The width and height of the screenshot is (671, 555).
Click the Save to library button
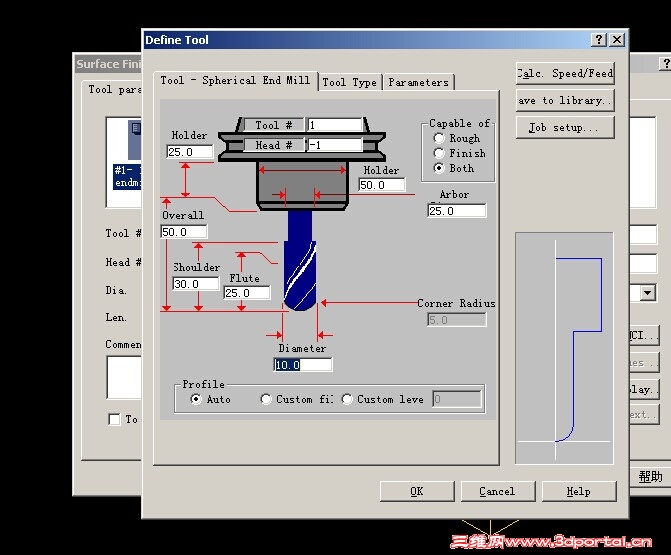565,101
